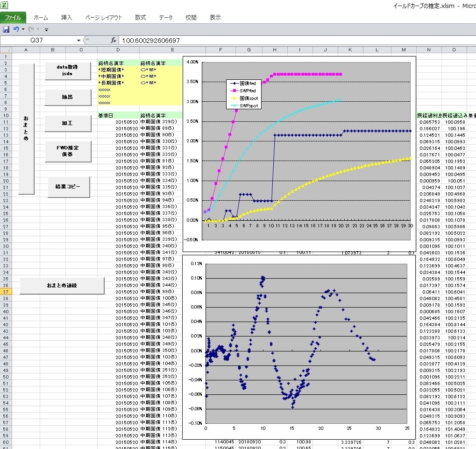Open the undo history dropdown arrow
Screen dimensions: 476x449
coord(23,29)
